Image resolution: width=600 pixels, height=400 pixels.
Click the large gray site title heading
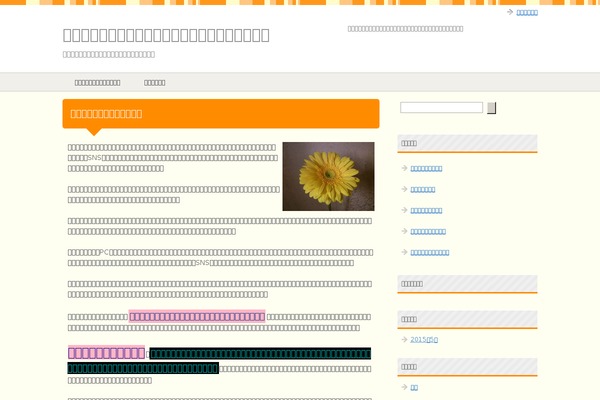(166, 35)
